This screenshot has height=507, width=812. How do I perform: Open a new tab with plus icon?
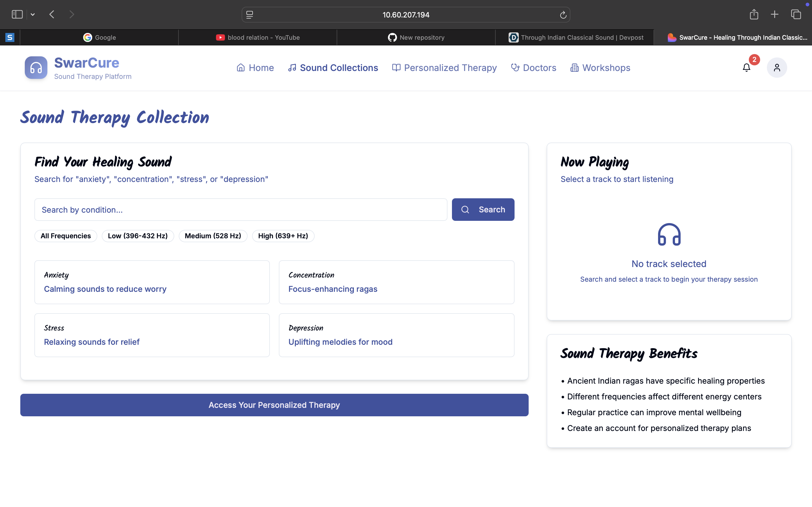coord(775,14)
